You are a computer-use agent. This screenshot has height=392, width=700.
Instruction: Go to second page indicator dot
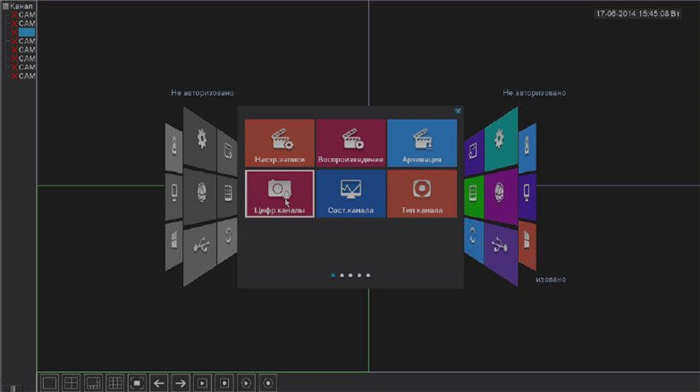tap(342, 275)
